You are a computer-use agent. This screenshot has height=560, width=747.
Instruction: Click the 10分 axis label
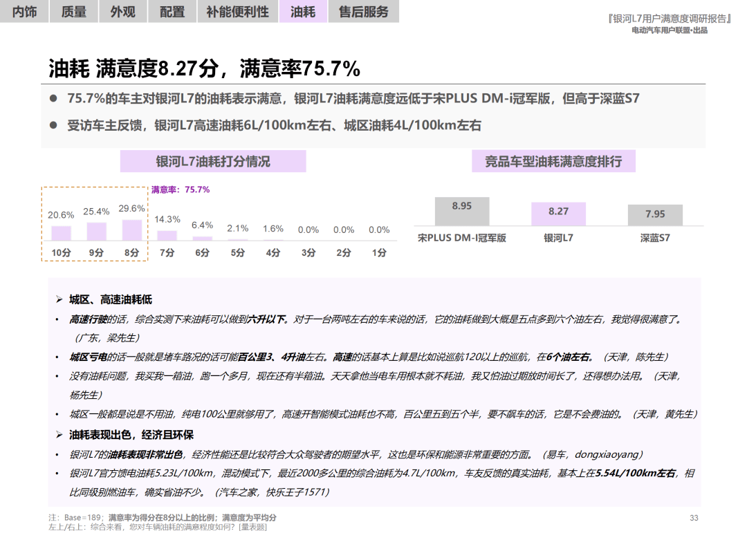pos(61,253)
